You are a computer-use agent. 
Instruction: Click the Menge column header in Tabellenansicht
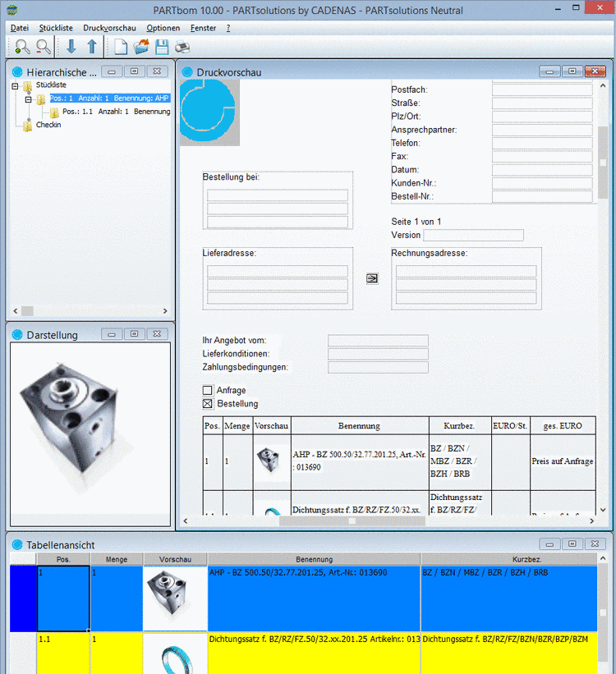tap(117, 559)
